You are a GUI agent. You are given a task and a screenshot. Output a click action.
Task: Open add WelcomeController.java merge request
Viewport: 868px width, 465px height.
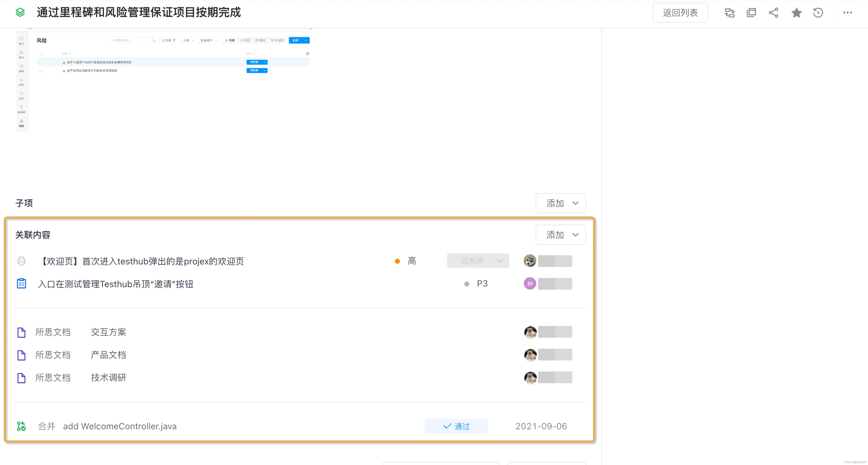click(x=120, y=426)
